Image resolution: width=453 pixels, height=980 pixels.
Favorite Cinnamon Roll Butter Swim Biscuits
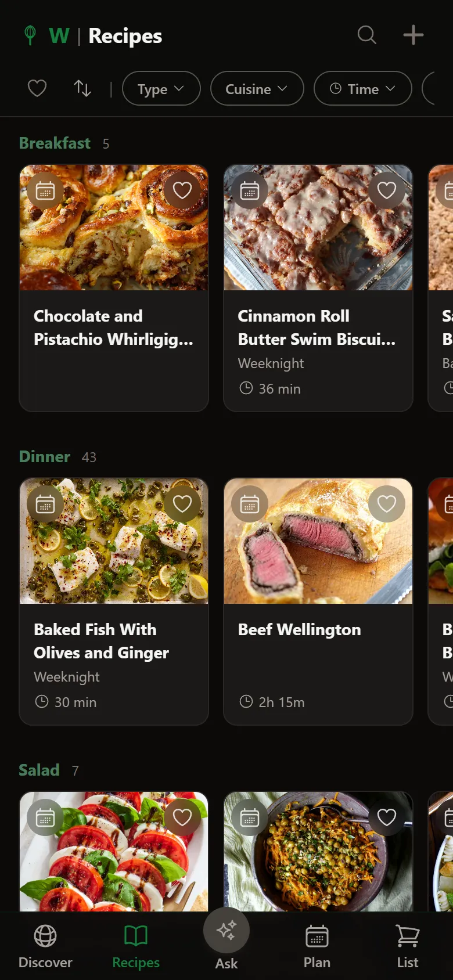(x=387, y=190)
